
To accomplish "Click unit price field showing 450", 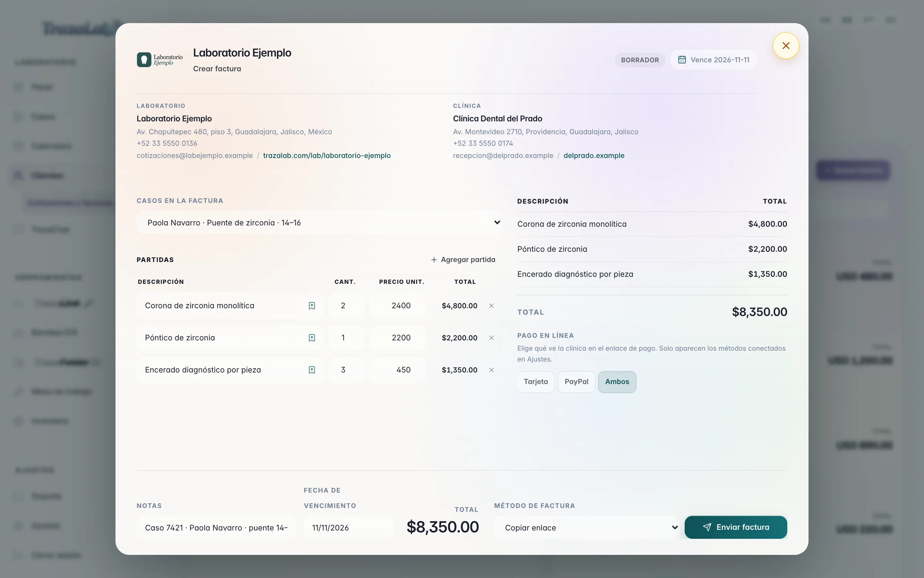I will [x=398, y=370].
